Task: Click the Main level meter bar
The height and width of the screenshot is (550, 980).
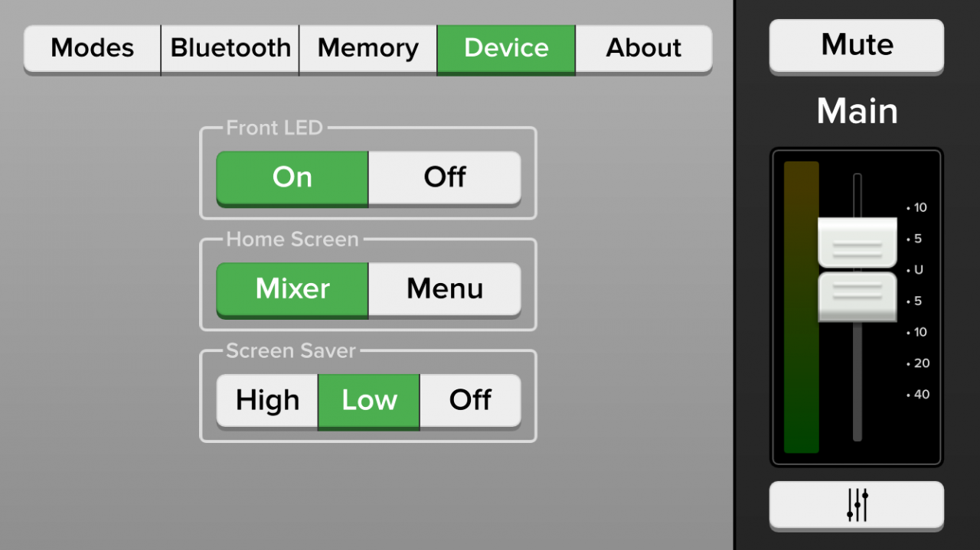Action: 801,306
